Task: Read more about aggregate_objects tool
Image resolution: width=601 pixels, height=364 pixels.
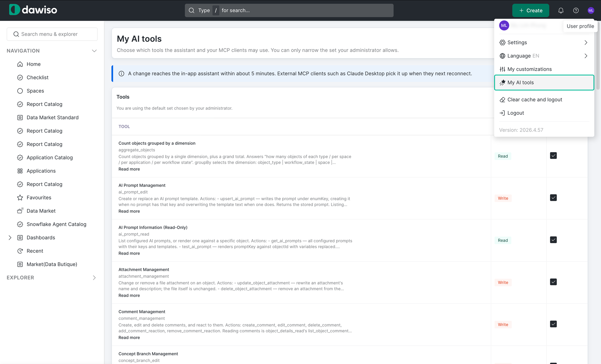Action: tap(129, 169)
